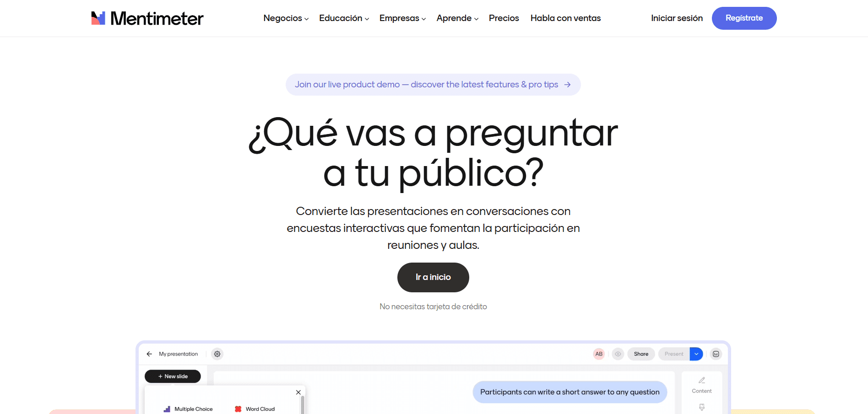This screenshot has width=868, height=414.
Task: Choose the Word Cloud slide type
Action: tap(255, 409)
